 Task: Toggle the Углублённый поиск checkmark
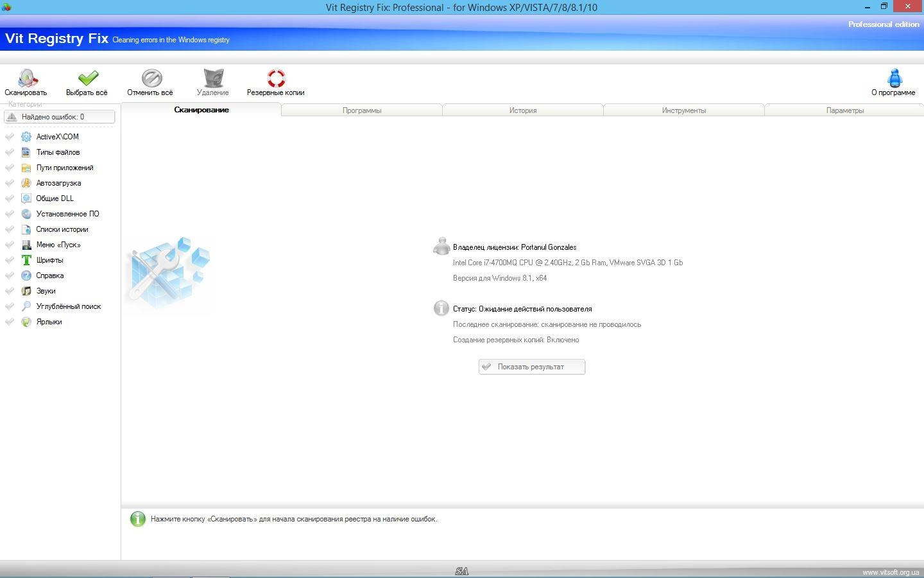(x=10, y=306)
